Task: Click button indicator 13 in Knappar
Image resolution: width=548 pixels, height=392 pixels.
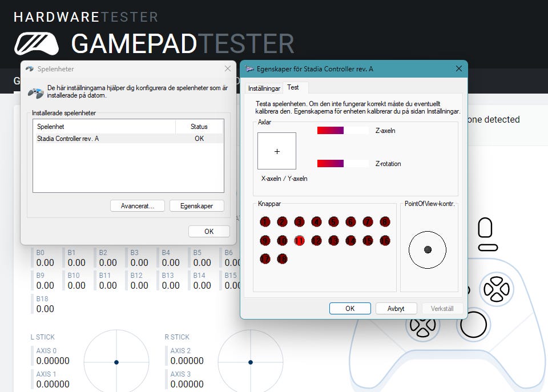Action: pos(333,241)
